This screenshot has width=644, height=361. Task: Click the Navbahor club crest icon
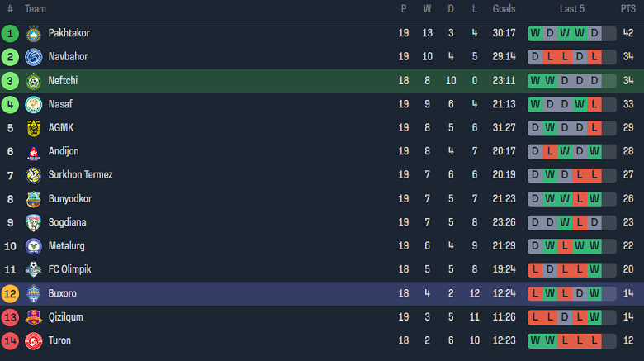click(33, 57)
